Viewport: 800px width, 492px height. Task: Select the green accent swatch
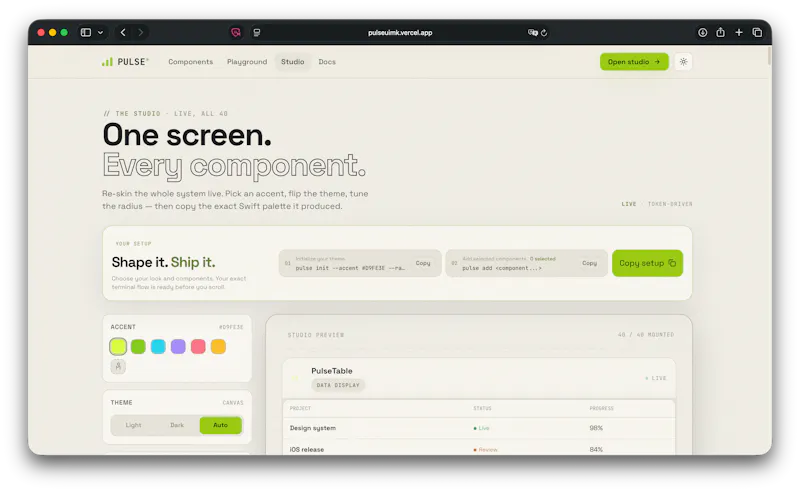click(x=138, y=347)
